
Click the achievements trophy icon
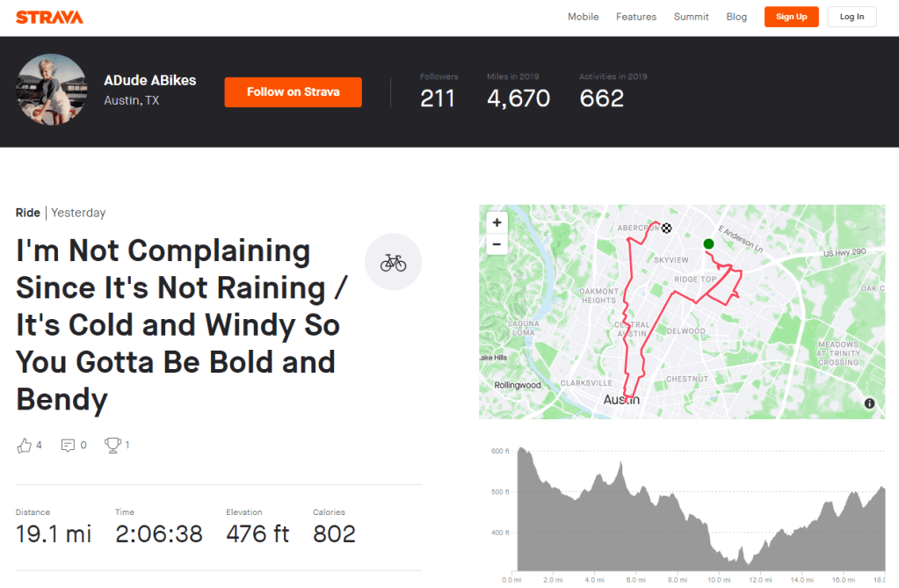tap(112, 446)
